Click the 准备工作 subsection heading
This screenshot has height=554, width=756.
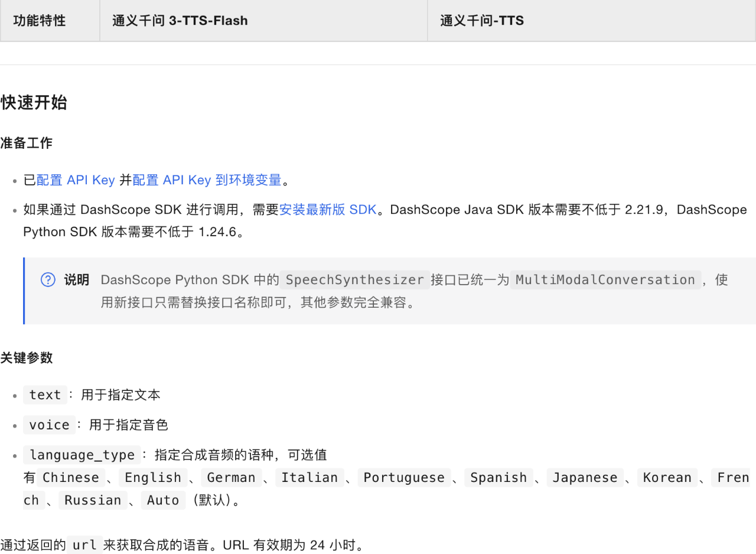click(x=26, y=142)
